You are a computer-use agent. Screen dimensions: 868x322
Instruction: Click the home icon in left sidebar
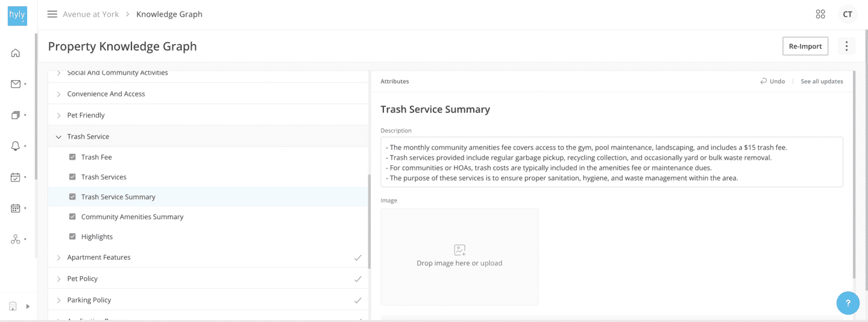16,53
